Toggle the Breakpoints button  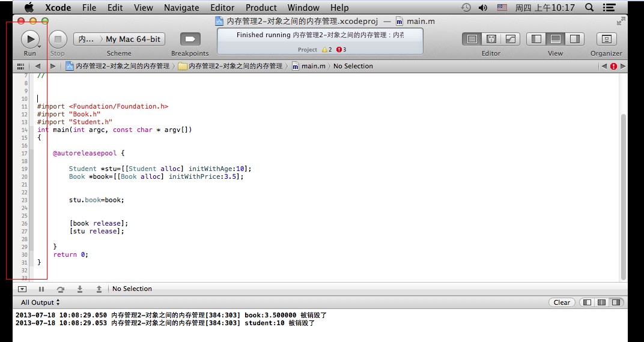190,39
